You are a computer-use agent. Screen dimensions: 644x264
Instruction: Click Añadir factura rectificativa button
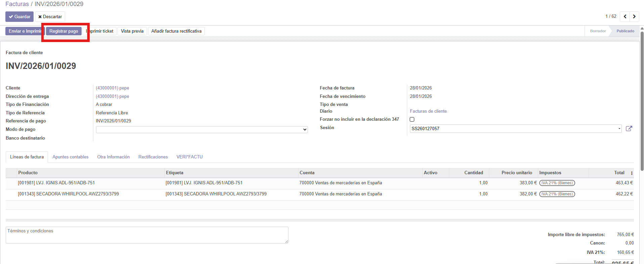point(176,31)
